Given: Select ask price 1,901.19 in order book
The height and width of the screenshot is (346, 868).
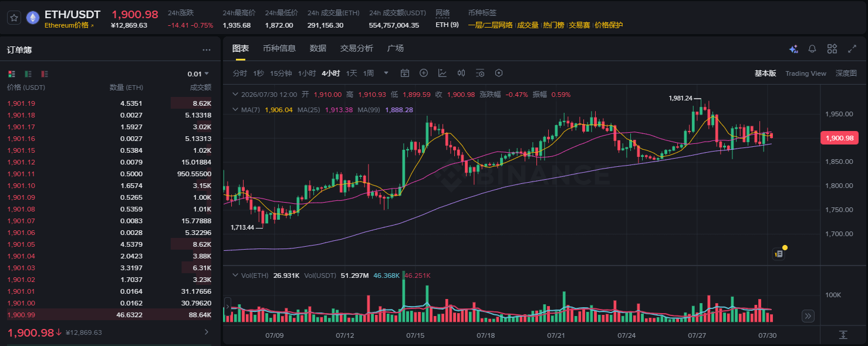Looking at the screenshot, I should 21,103.
